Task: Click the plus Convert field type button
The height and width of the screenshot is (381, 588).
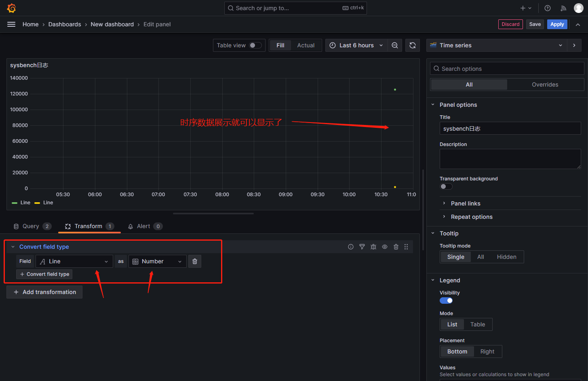Action: pyautogui.click(x=44, y=274)
